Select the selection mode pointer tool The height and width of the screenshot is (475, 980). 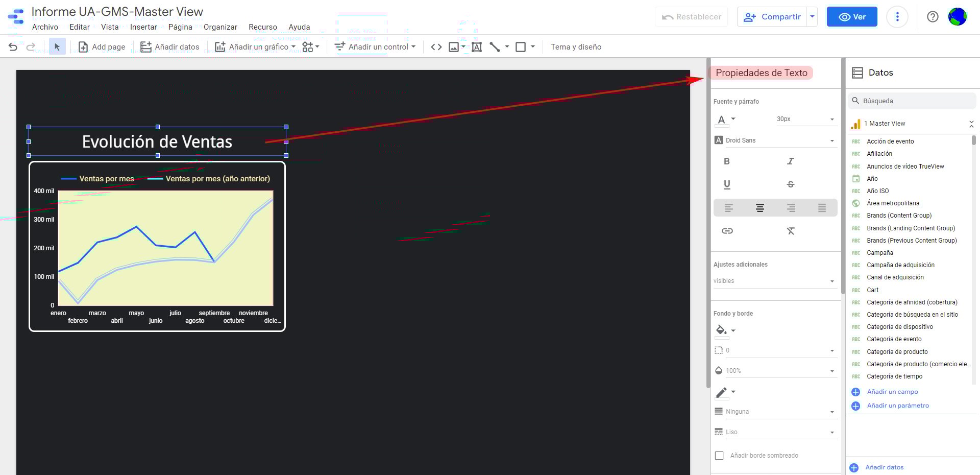(x=57, y=47)
